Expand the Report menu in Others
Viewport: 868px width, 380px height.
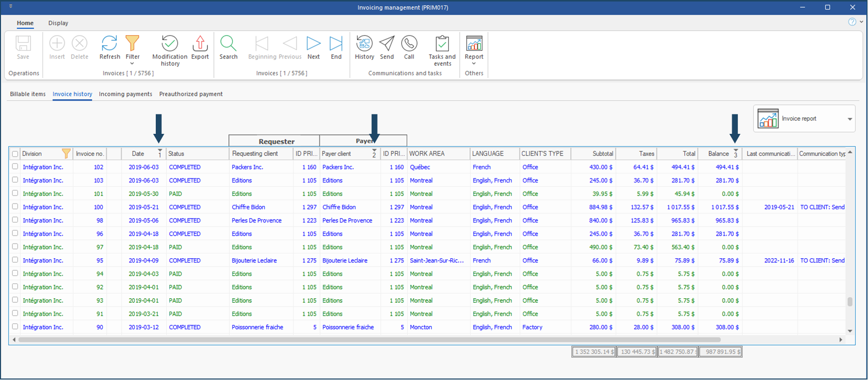pos(474,64)
